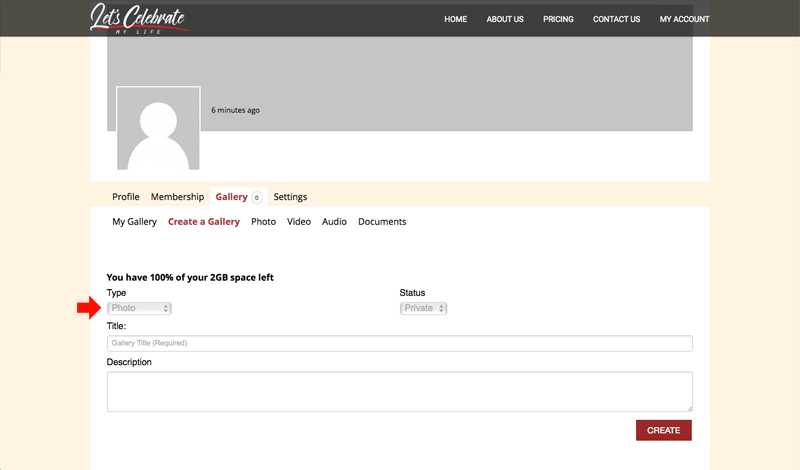
Task: Click the '2GB space left' storage message
Action: pos(190,277)
